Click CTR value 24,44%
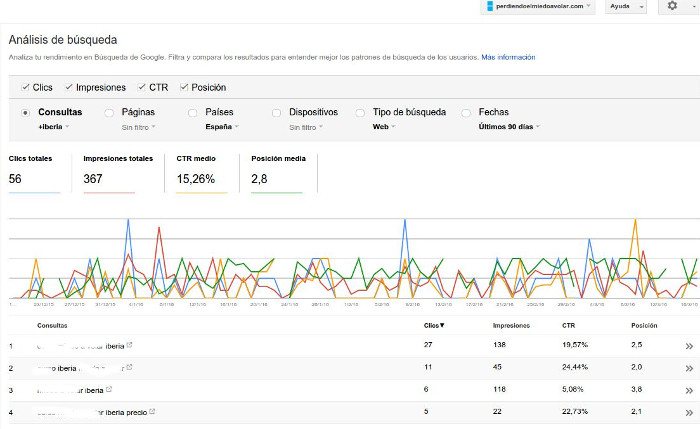 (575, 367)
